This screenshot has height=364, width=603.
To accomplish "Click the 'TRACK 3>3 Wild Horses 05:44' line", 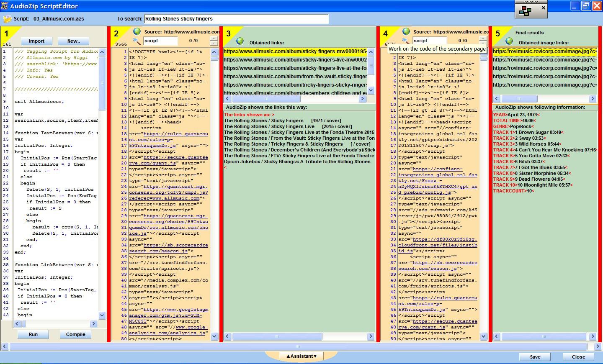I will point(528,144).
